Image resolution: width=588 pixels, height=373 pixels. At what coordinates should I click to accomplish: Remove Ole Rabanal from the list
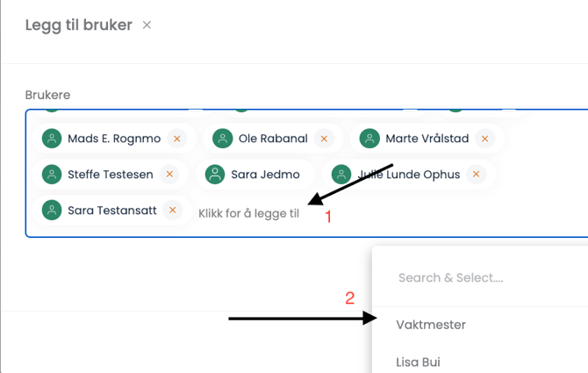coord(324,139)
